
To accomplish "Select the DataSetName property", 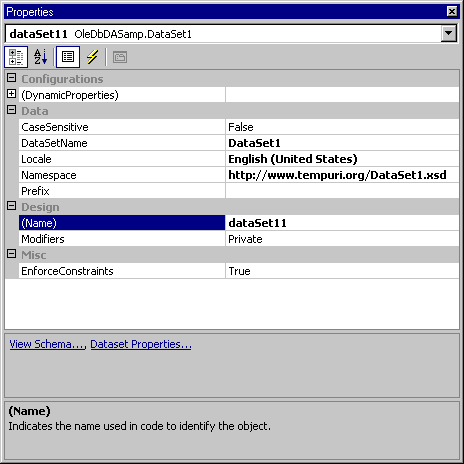I will (122, 143).
